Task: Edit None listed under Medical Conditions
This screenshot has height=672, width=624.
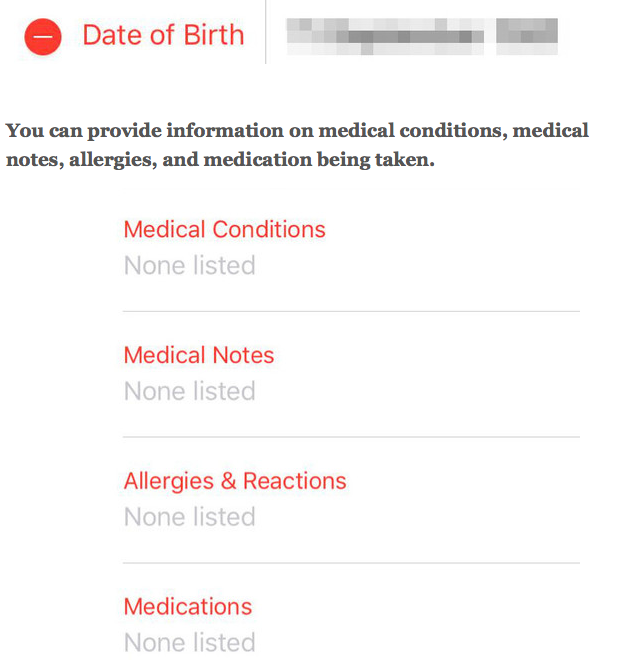Action: pyautogui.click(x=190, y=265)
